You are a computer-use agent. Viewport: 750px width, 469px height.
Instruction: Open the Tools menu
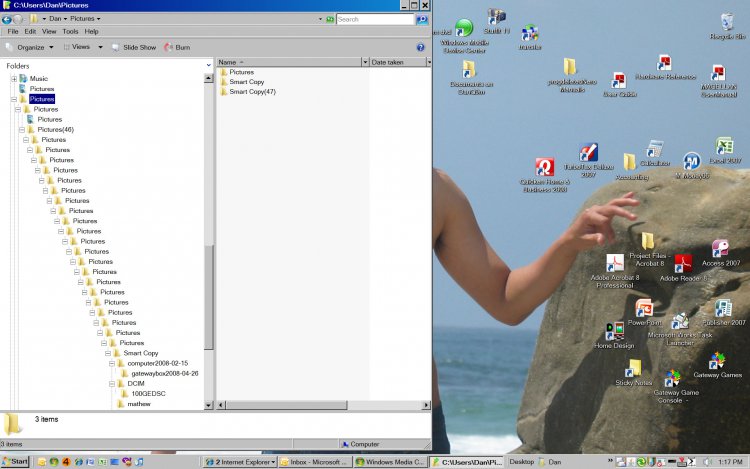click(70, 32)
